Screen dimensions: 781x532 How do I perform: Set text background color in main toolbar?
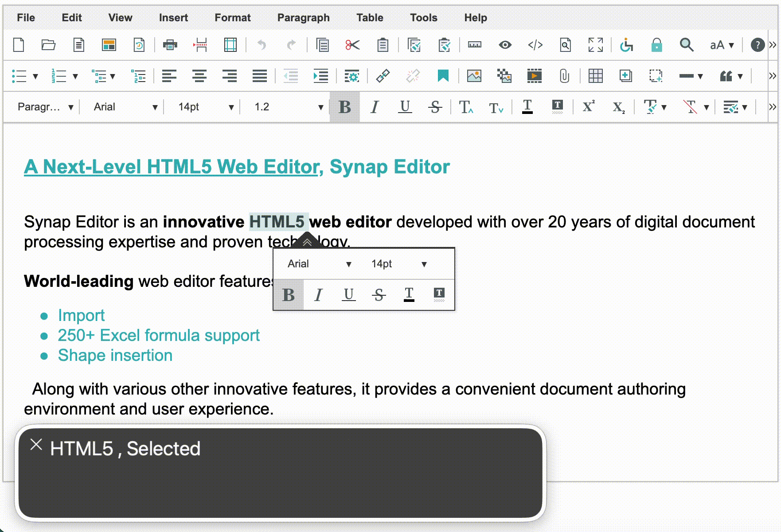tap(557, 107)
